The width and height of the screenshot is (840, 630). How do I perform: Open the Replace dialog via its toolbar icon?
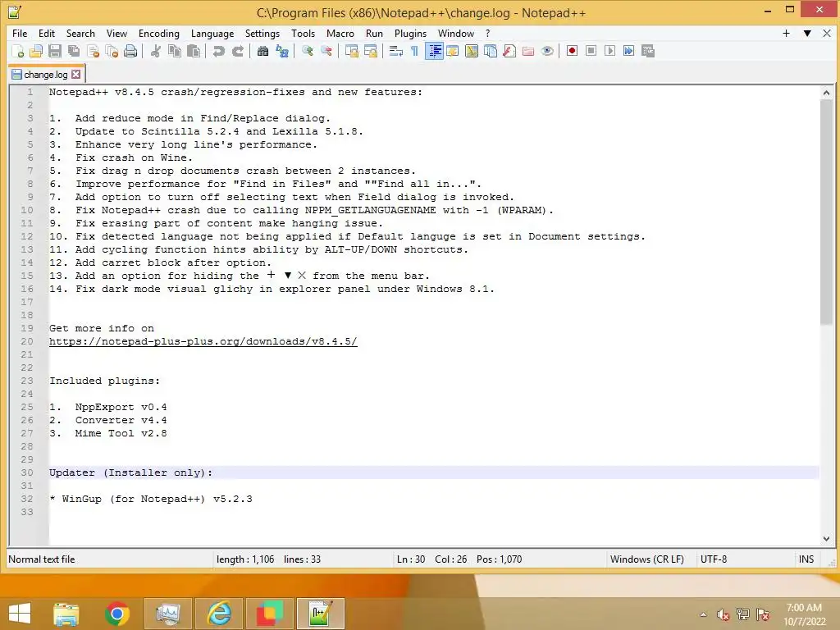282,51
